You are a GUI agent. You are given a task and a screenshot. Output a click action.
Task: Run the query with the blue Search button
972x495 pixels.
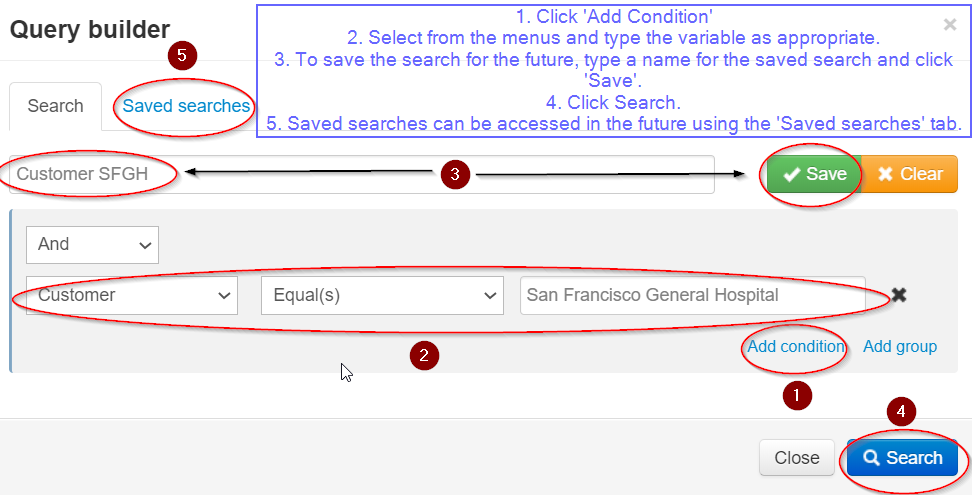point(902,458)
